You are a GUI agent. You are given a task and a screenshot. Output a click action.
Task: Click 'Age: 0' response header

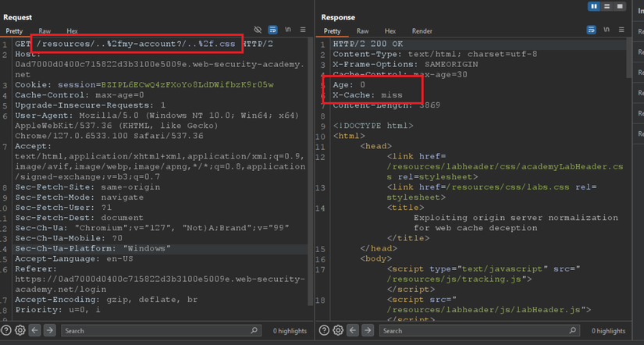coord(349,84)
